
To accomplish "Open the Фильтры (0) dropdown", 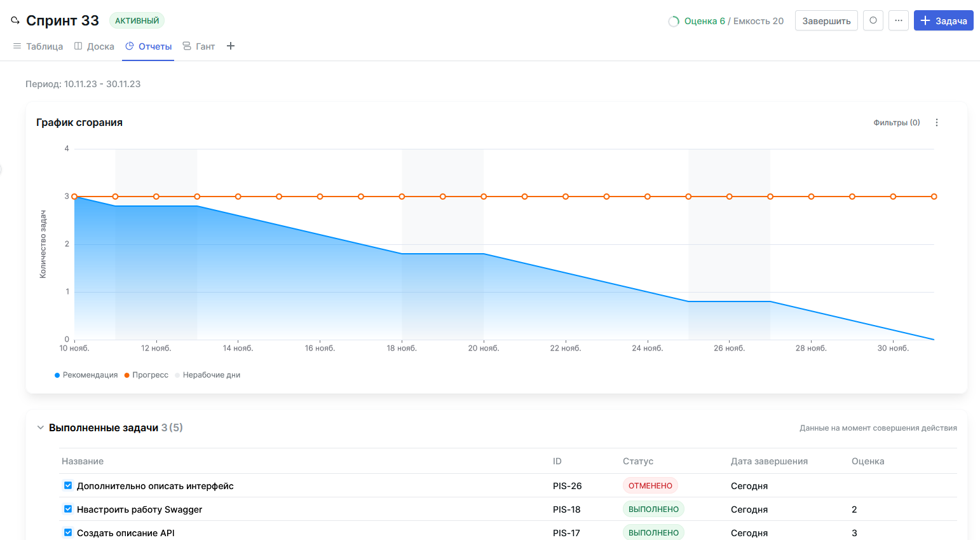I will [896, 123].
